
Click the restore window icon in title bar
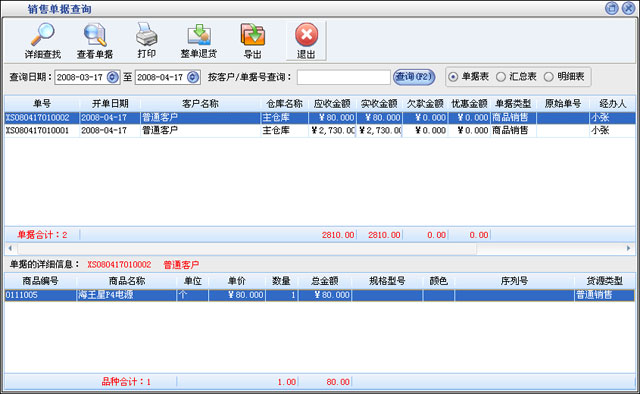611,8
